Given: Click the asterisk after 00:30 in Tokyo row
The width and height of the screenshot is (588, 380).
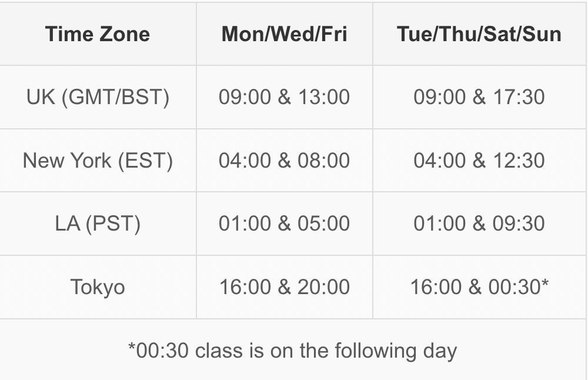Looking at the screenshot, I should [545, 284].
